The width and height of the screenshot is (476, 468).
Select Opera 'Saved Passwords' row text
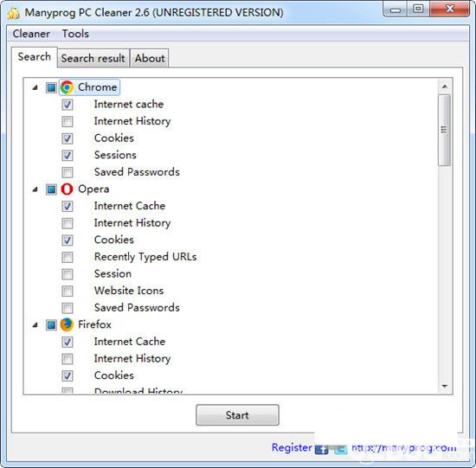click(137, 308)
